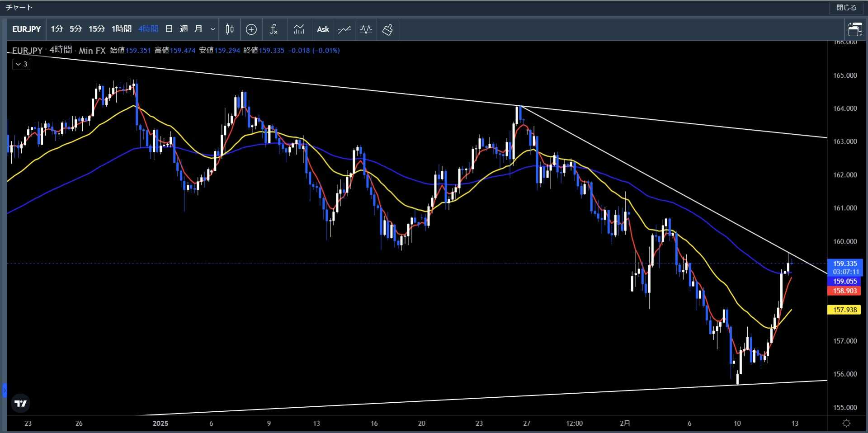The height and width of the screenshot is (433, 868).
Task: Toggle the Ask price display
Action: click(x=323, y=29)
